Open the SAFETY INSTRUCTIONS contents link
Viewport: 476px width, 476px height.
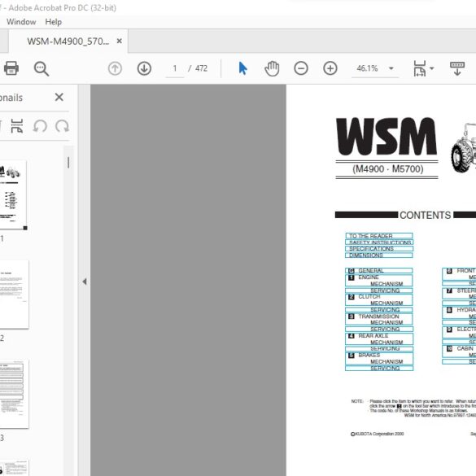[379, 242]
